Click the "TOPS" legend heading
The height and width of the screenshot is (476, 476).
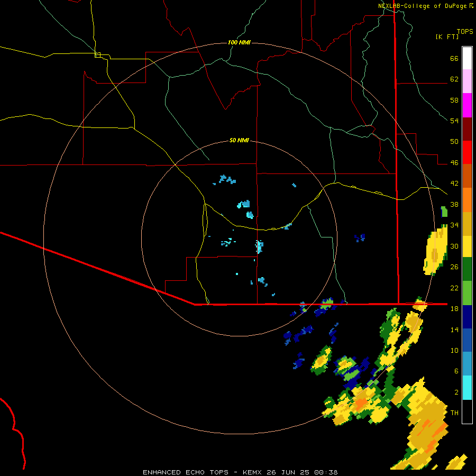(465, 32)
